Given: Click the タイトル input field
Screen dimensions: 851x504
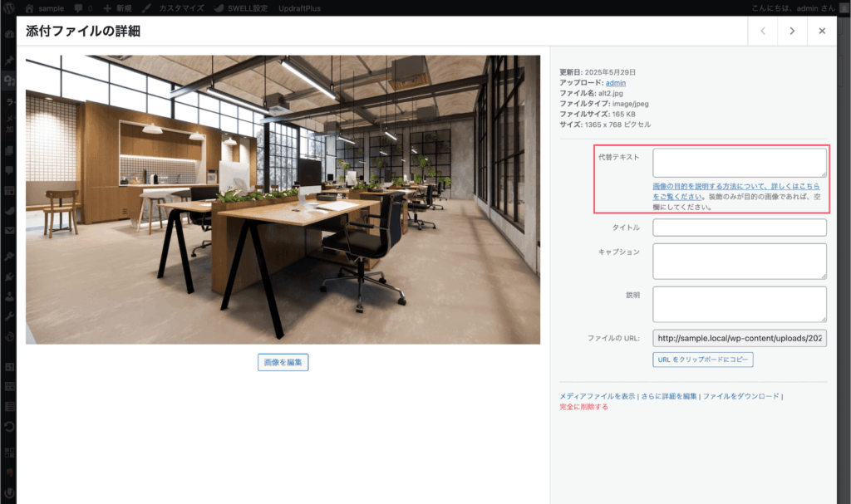Looking at the screenshot, I should pyautogui.click(x=739, y=228).
